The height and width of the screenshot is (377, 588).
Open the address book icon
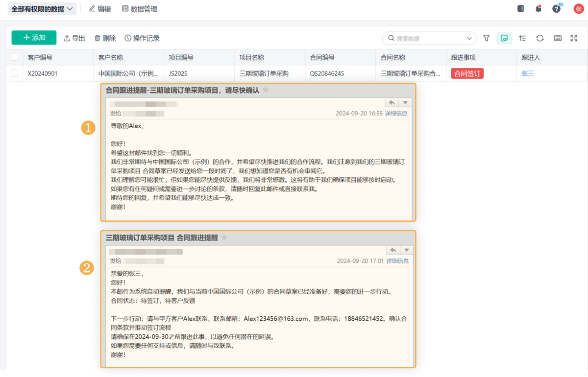pyautogui.click(x=520, y=9)
